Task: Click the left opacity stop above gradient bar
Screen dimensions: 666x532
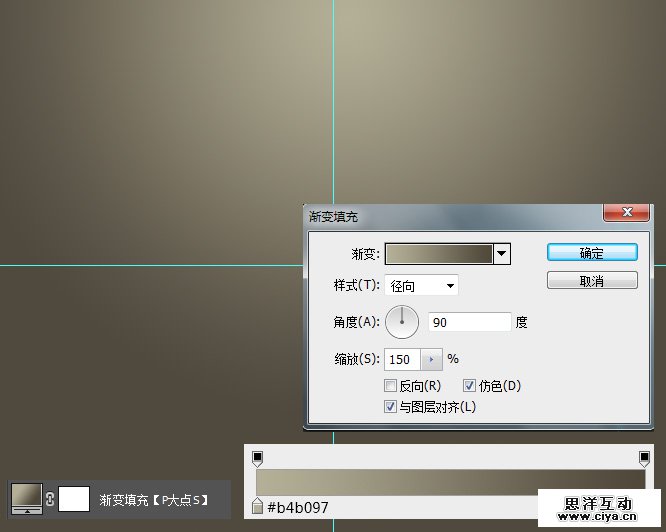Action: 257,458
